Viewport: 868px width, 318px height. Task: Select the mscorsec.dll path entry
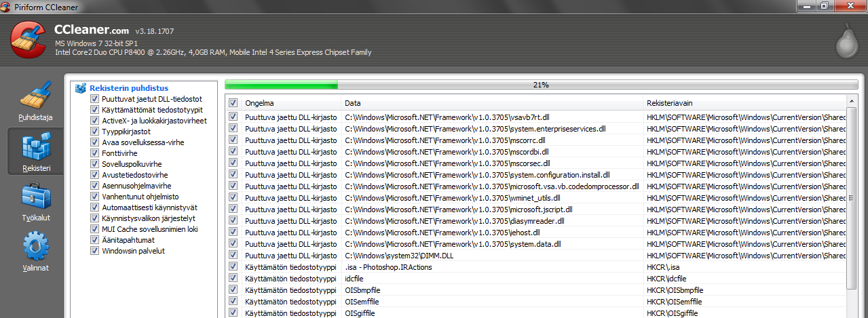[x=447, y=163]
